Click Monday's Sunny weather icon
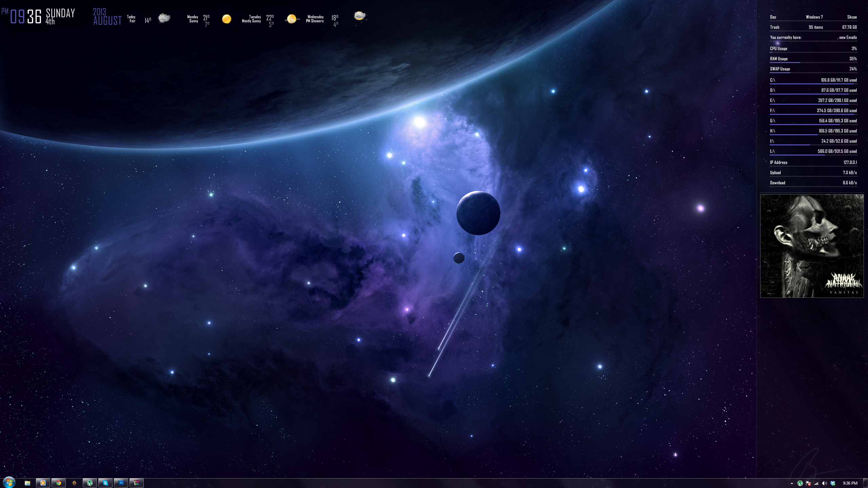Screen dimensions: 868x488 point(226,19)
